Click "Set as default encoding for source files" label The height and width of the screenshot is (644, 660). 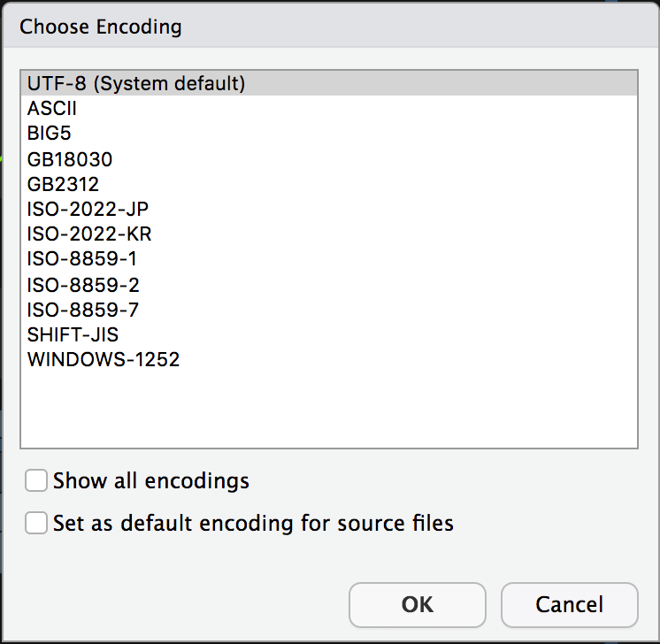coord(253,523)
